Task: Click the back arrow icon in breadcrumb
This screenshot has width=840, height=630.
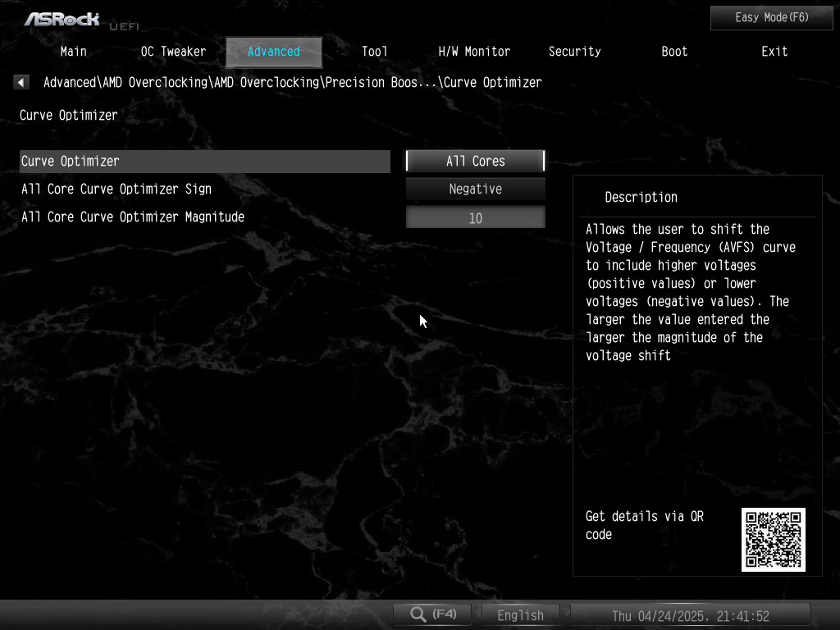Action: coord(21,82)
